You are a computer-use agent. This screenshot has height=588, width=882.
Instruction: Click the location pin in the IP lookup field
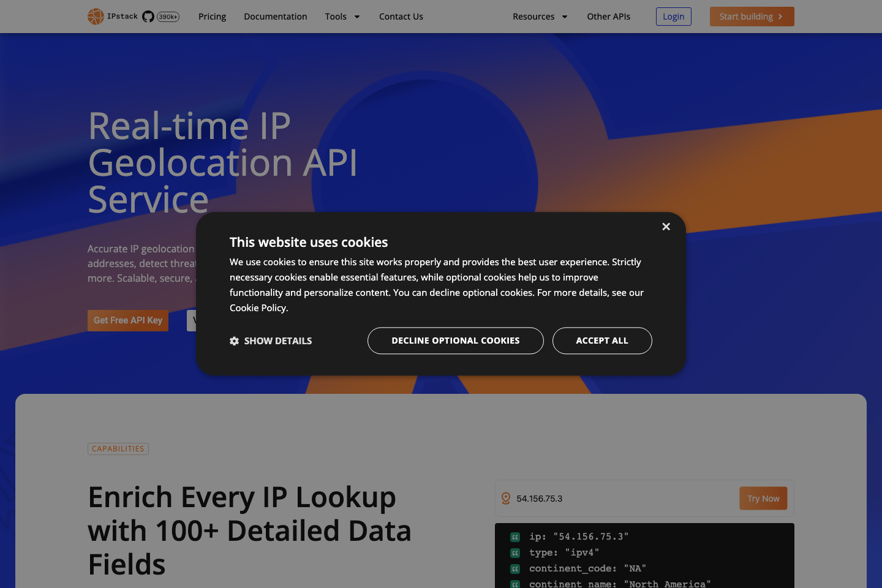505,498
